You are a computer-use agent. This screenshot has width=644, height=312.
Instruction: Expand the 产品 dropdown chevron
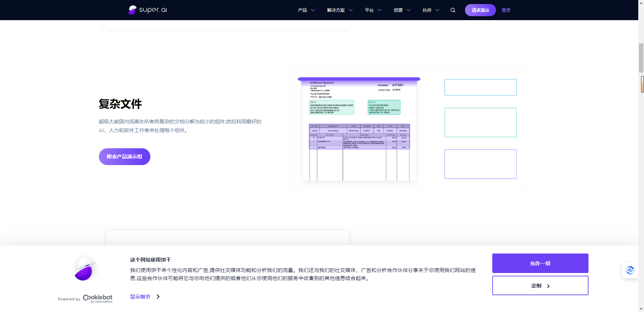[314, 10]
